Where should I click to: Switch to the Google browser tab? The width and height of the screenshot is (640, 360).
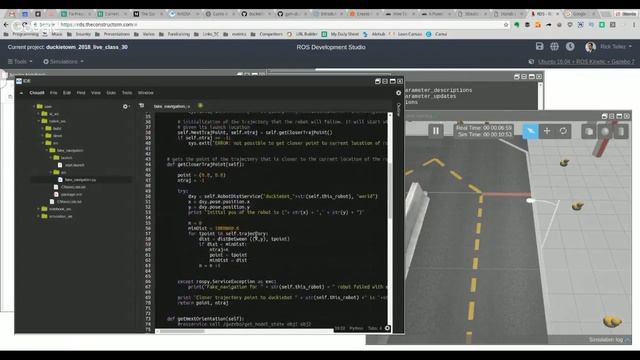(x=580, y=14)
